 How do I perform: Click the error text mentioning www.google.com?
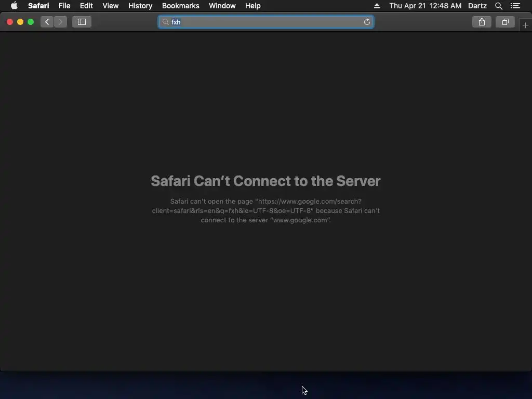coord(265,210)
